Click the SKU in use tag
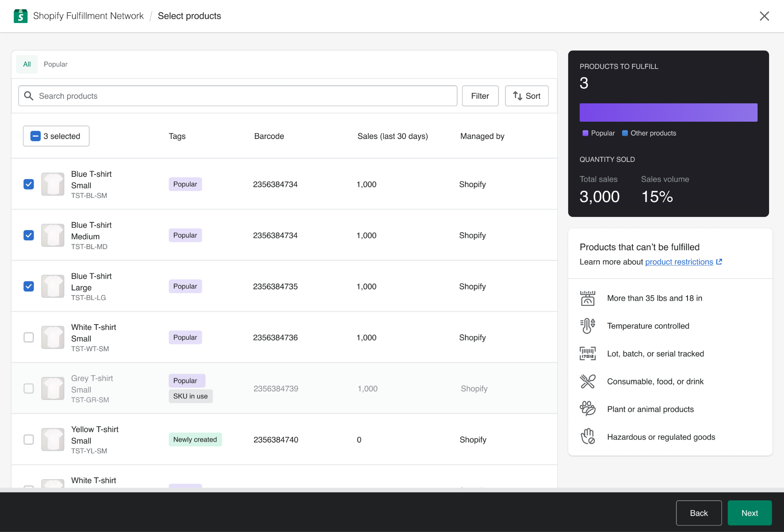Viewport: 784px width, 532px height. 191,396
